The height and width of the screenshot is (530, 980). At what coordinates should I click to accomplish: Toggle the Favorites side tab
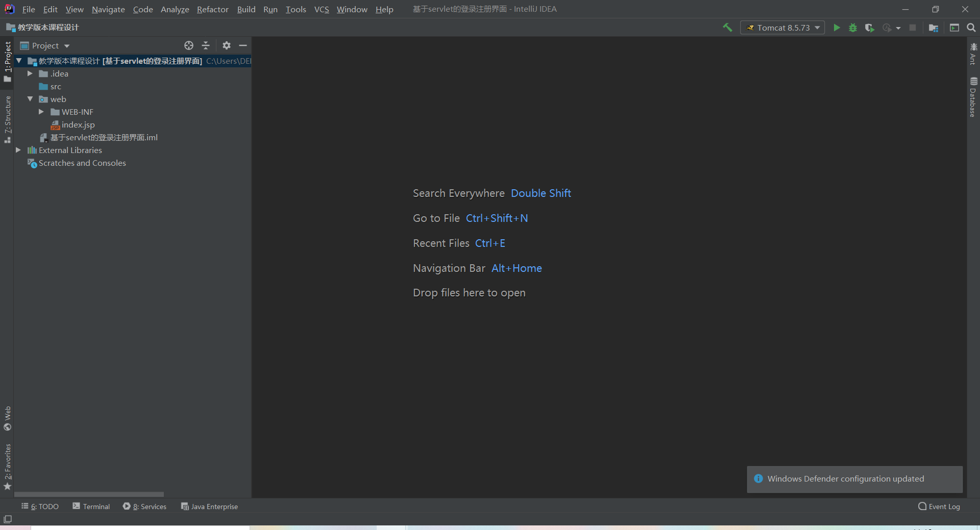tap(7, 467)
